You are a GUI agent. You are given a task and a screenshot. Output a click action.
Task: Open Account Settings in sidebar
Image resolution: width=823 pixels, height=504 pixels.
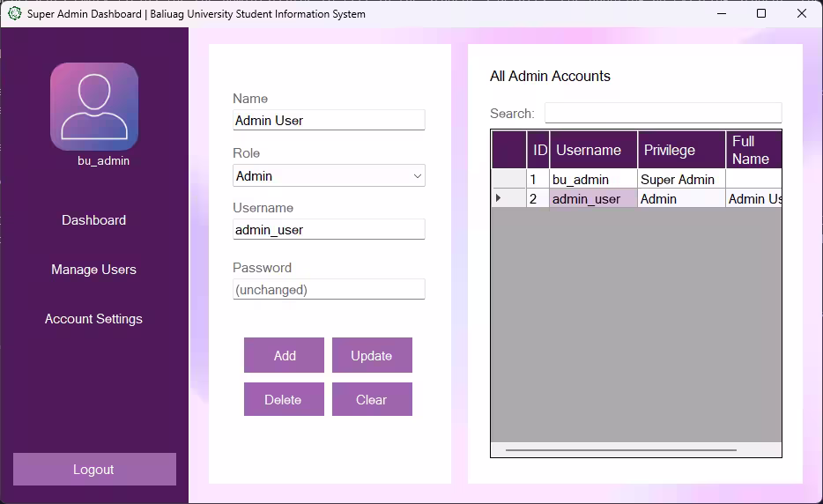[x=93, y=319]
